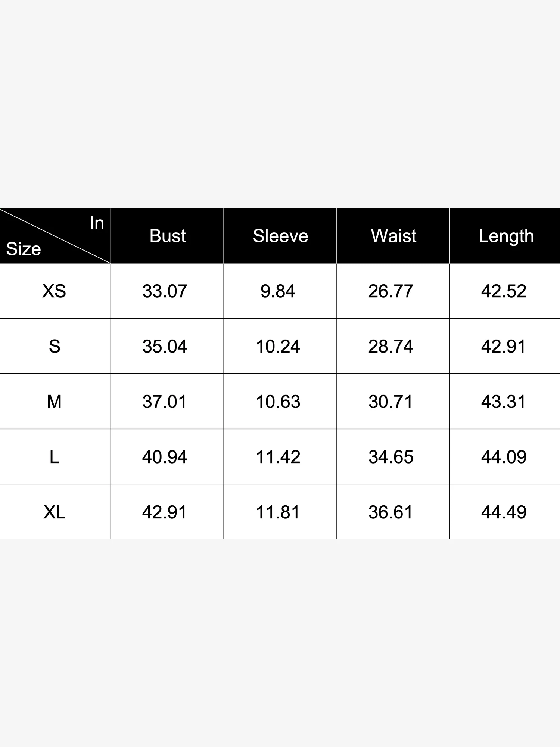Click the S waist value 28.74
The height and width of the screenshot is (747, 560).
tap(391, 347)
